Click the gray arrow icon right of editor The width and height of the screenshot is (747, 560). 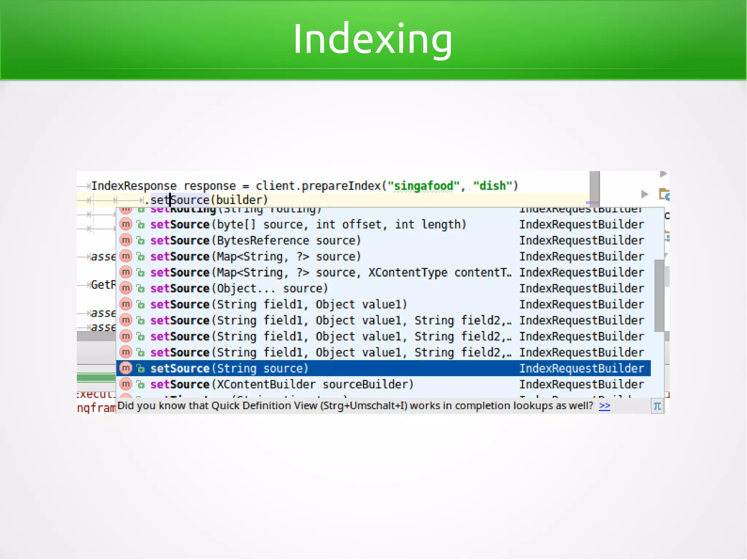point(645,194)
